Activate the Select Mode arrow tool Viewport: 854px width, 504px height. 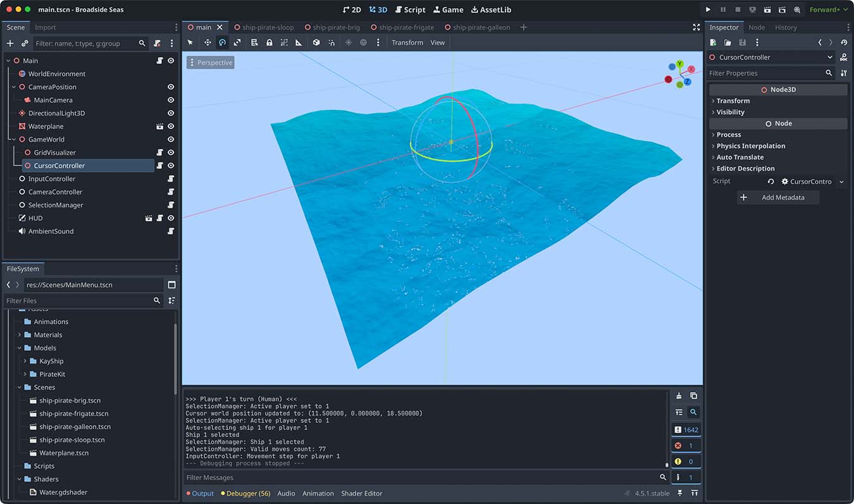190,42
